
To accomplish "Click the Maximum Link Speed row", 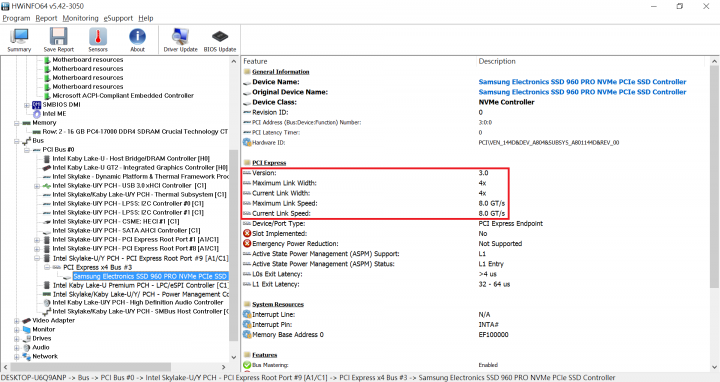I will tap(375, 203).
